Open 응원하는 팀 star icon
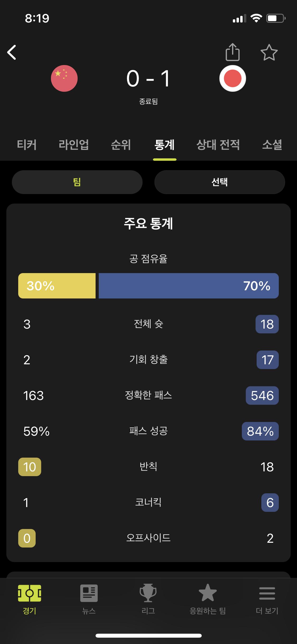The image size is (297, 644). 208,592
